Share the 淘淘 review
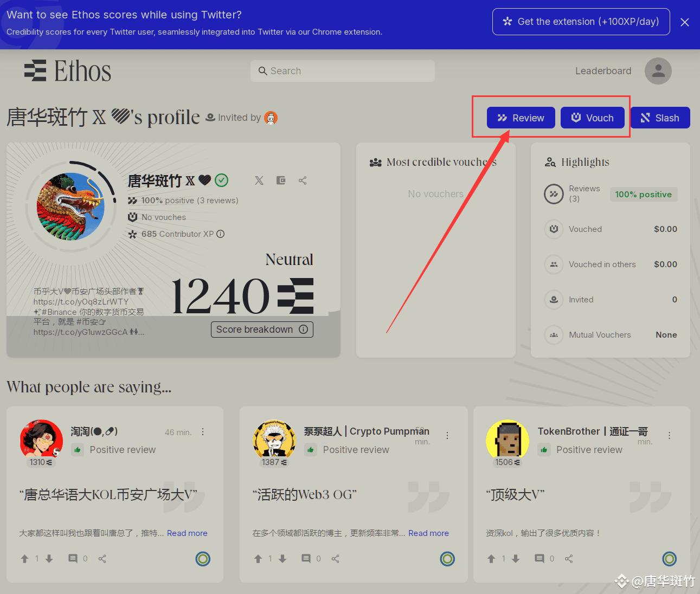 click(102, 559)
